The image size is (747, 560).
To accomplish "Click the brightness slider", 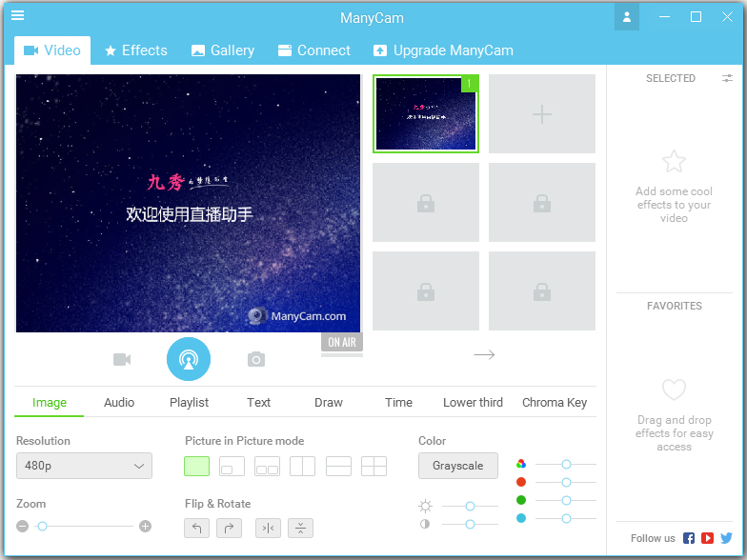I will [x=471, y=506].
